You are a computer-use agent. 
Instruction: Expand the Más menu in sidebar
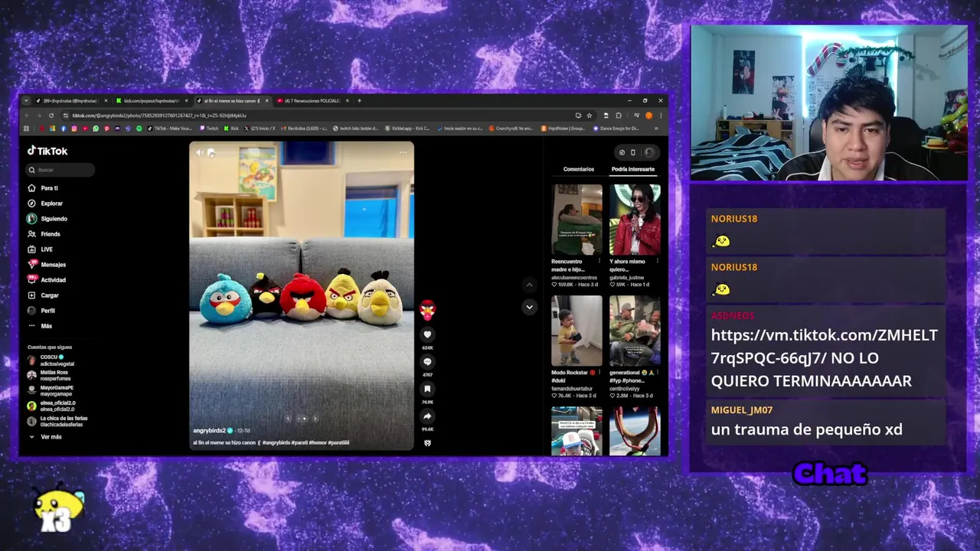tap(40, 326)
